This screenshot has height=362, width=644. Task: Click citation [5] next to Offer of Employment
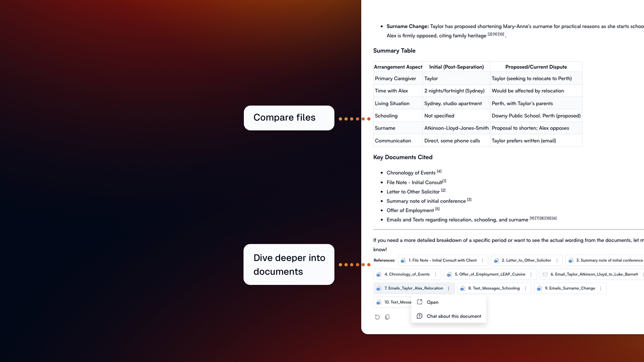click(437, 209)
